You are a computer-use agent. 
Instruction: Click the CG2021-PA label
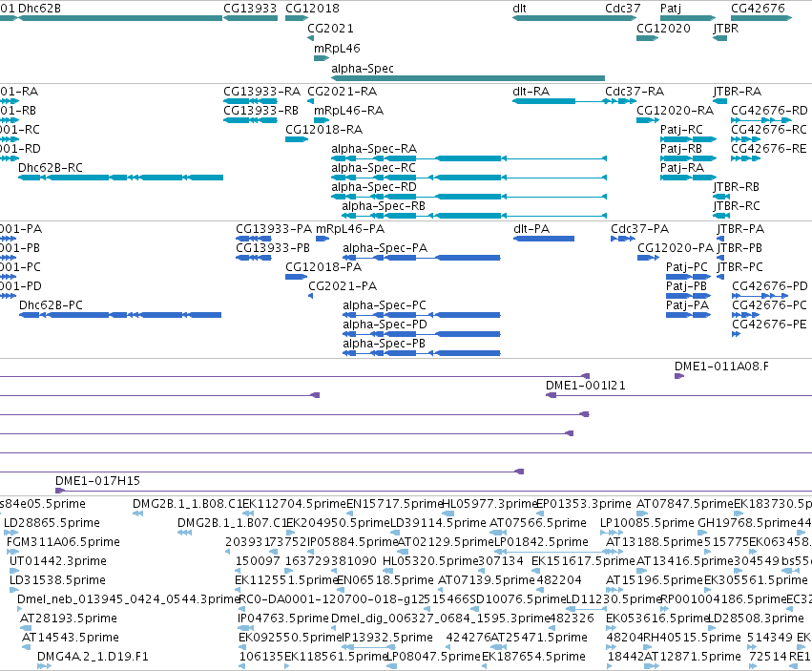click(343, 286)
